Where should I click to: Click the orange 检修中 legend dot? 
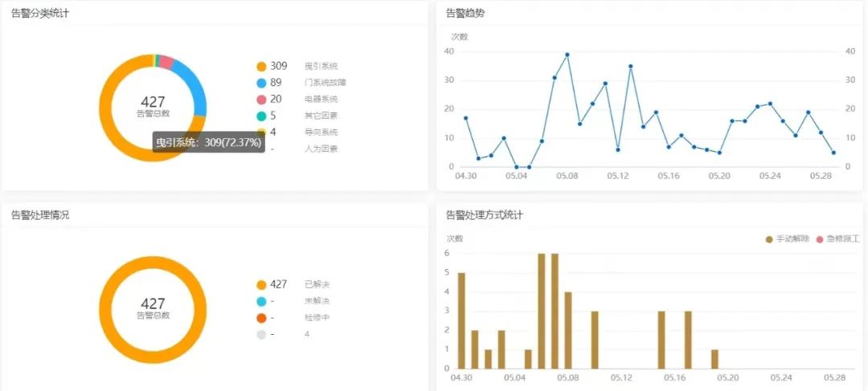coord(261,317)
